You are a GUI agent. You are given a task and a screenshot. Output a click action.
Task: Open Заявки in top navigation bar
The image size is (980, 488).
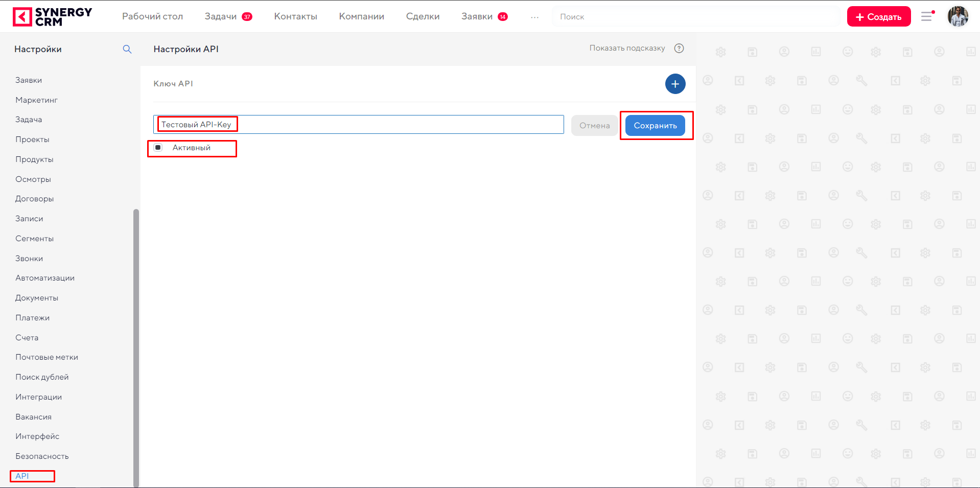coord(477,16)
